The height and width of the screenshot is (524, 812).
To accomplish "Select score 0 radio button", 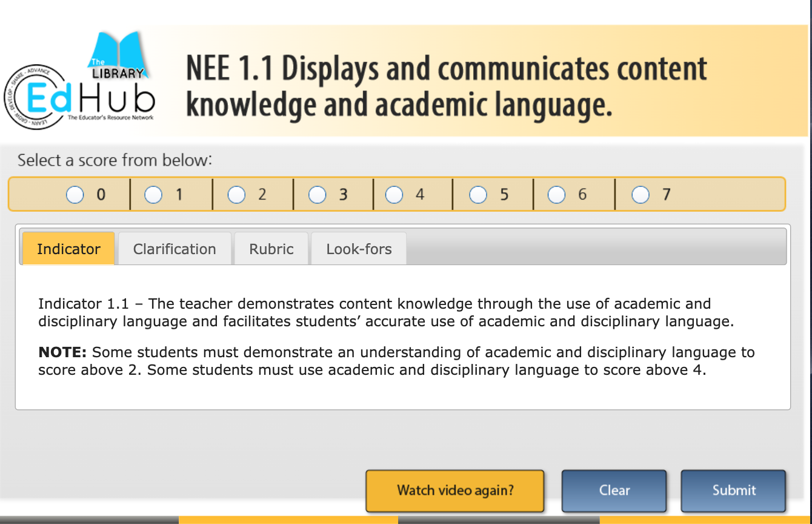I will 75,195.
